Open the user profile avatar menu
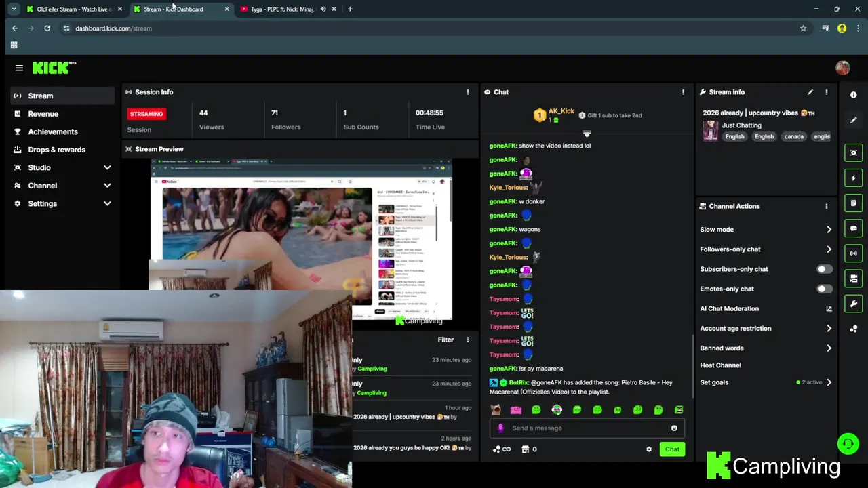This screenshot has height=488, width=868. point(842,68)
